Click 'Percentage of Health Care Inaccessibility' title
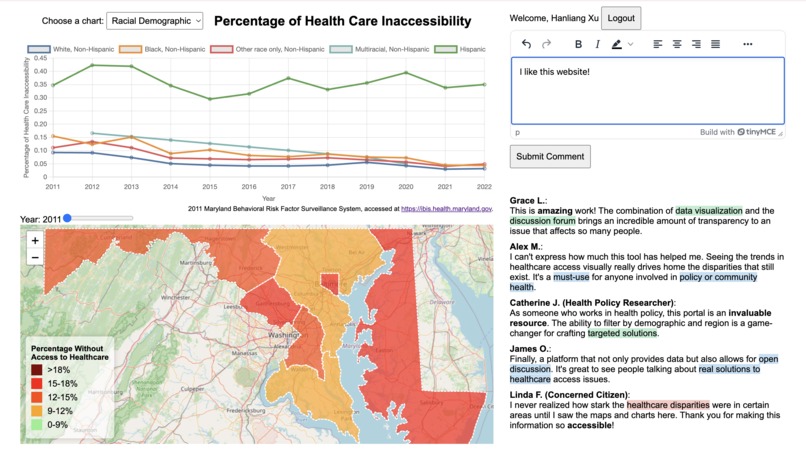The height and width of the screenshot is (457, 806). [x=342, y=21]
